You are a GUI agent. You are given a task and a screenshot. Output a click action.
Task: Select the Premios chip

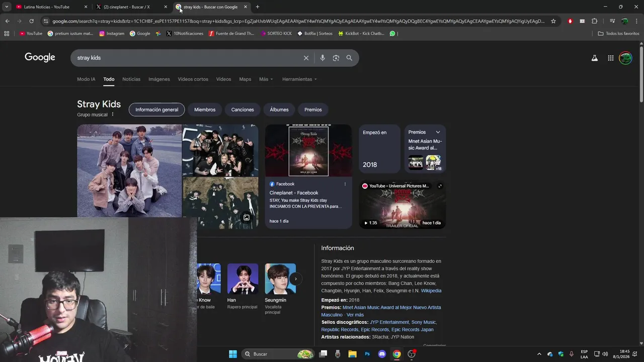pyautogui.click(x=313, y=110)
